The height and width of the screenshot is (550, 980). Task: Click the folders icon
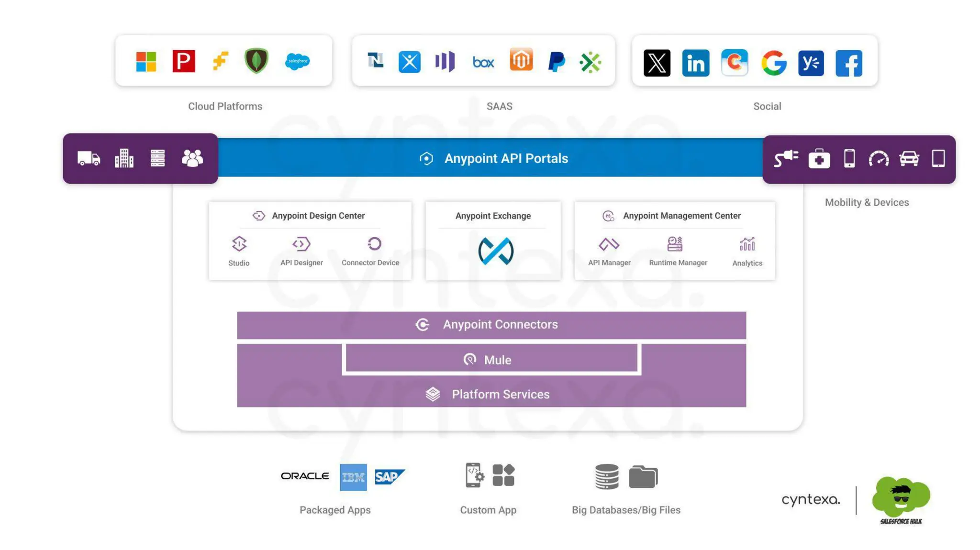click(x=643, y=476)
